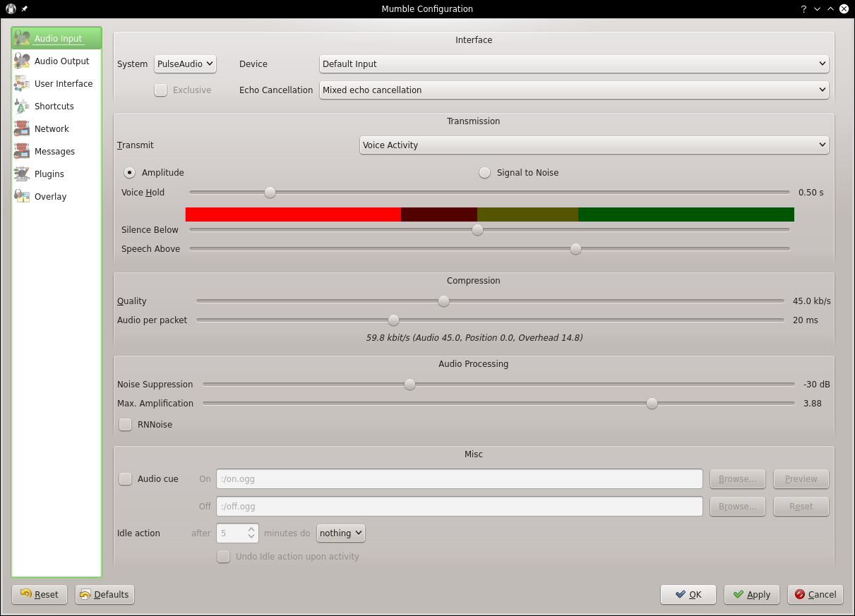Screen dimensions: 855x616
Task: Enable the RNNoise checkbox
Action: tap(126, 425)
